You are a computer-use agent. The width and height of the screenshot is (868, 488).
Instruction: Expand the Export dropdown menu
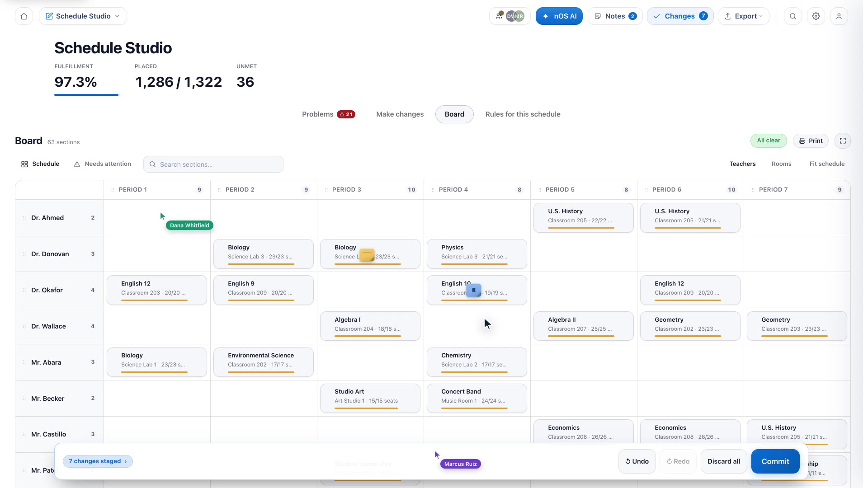tap(744, 16)
